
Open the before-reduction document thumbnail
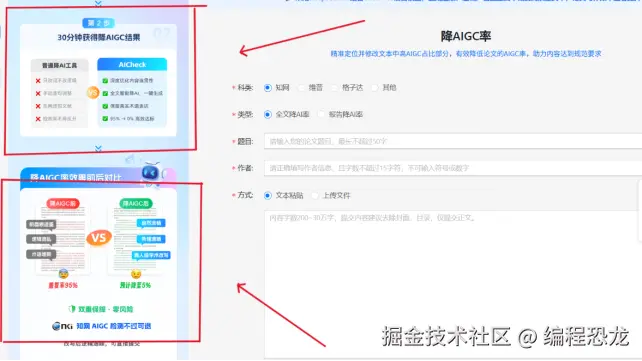click(x=63, y=241)
